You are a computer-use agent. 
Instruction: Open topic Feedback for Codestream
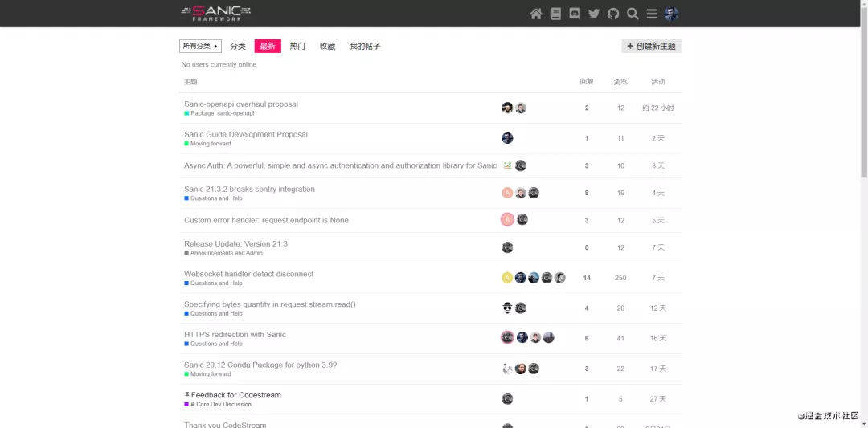[236, 395]
